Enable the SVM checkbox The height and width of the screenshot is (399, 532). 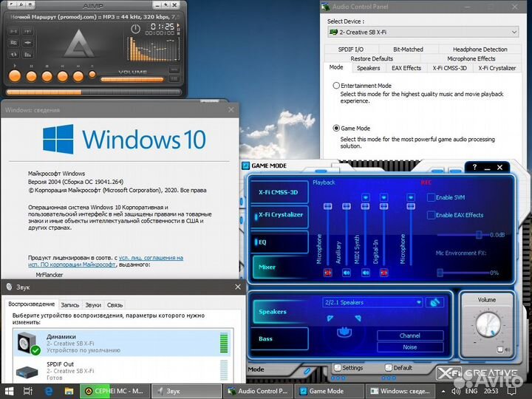(x=431, y=197)
